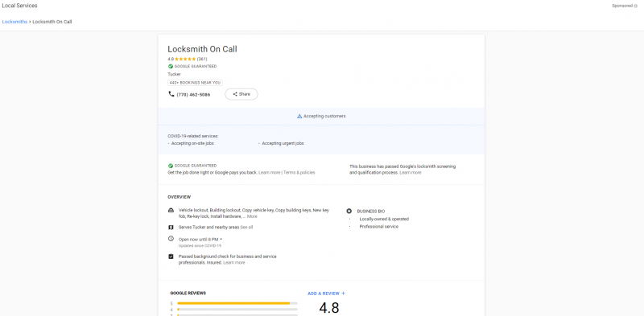Click the 'OVERVIEW' section heading
The image size is (644, 316).
179,197
